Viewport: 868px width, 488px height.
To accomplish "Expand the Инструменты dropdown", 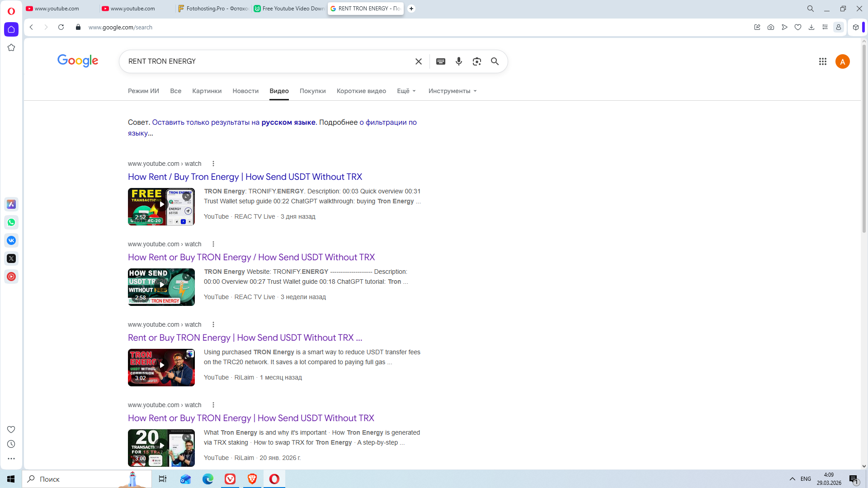I will click(452, 91).
